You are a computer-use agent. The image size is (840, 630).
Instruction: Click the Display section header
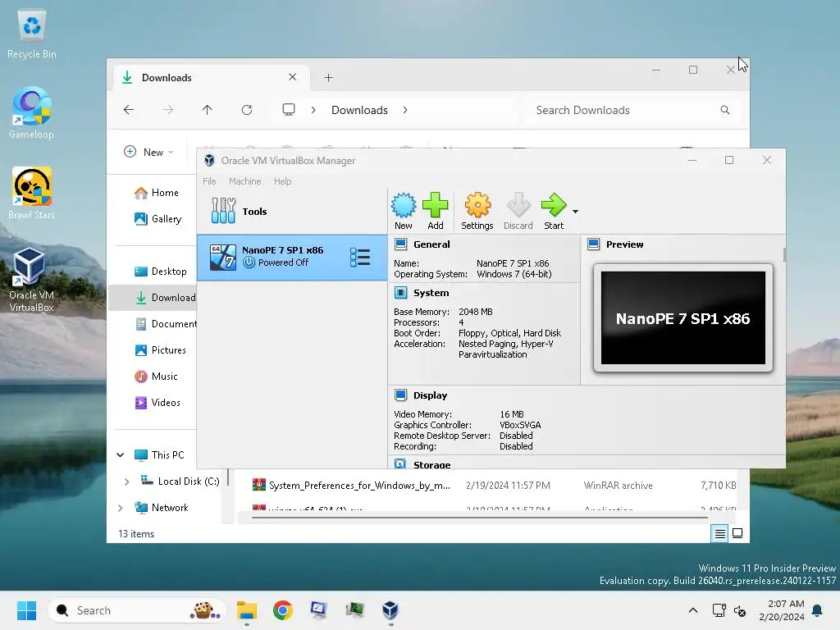pos(430,395)
